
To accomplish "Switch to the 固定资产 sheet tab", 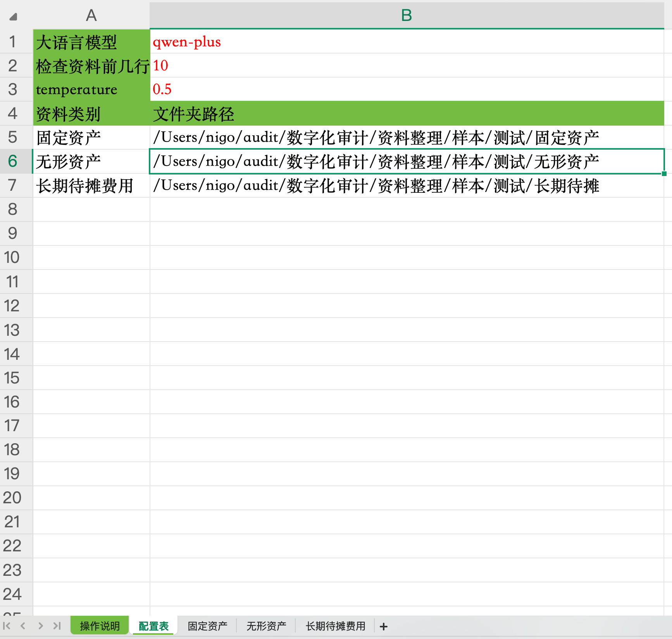I will (207, 626).
